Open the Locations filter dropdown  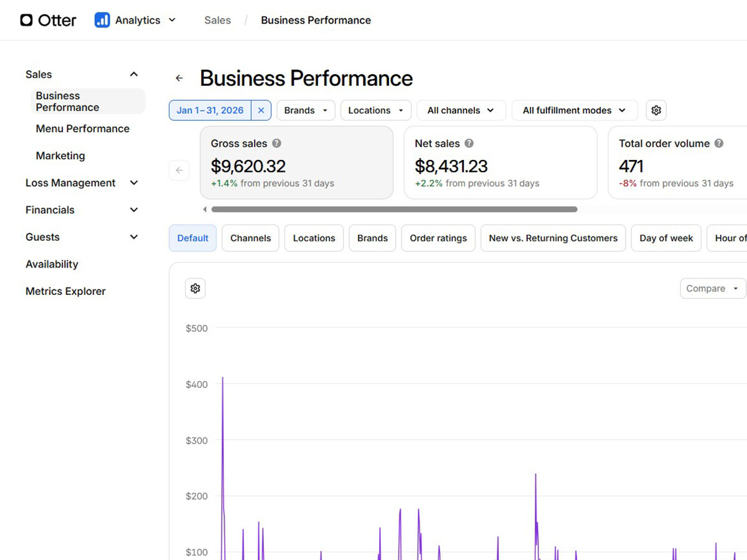click(375, 110)
